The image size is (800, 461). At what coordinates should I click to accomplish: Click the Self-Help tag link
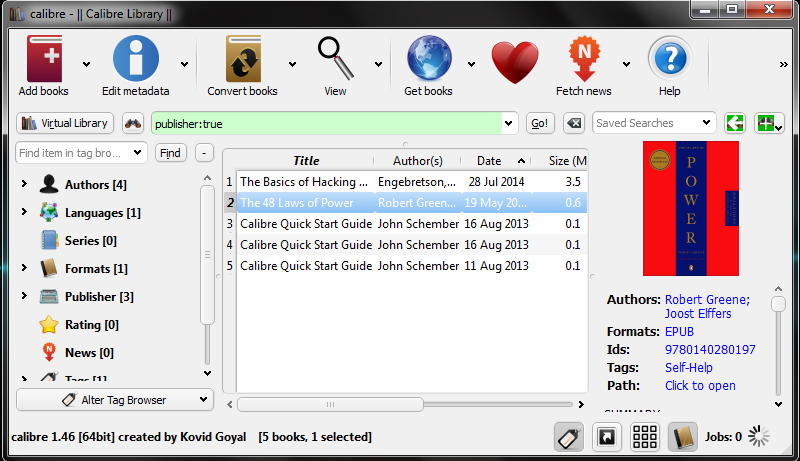pos(689,368)
